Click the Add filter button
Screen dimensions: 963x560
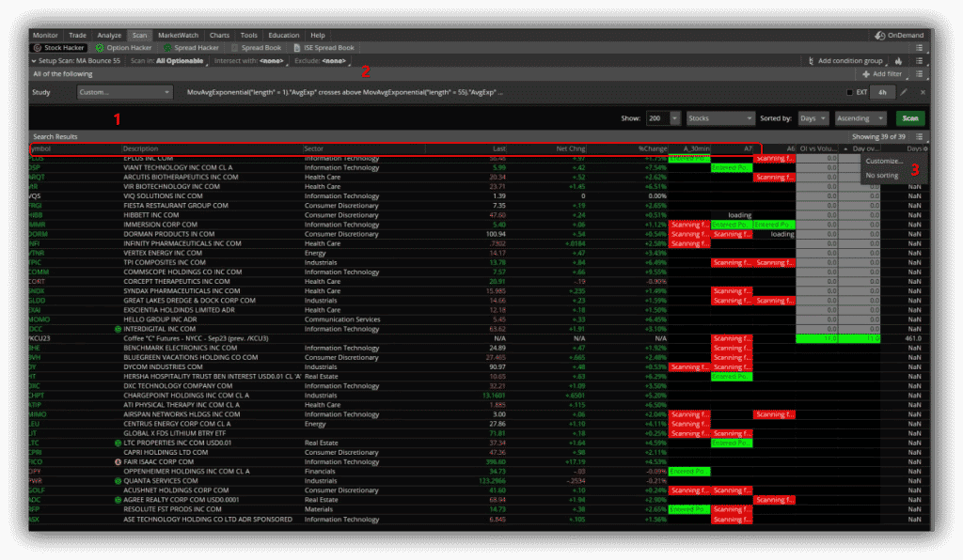pos(881,73)
